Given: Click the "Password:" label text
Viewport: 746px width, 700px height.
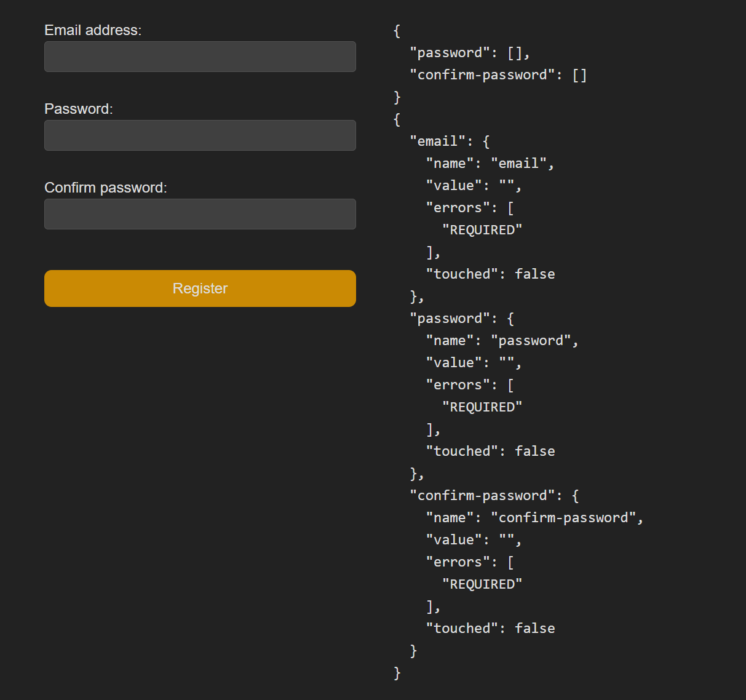Looking at the screenshot, I should click(79, 109).
